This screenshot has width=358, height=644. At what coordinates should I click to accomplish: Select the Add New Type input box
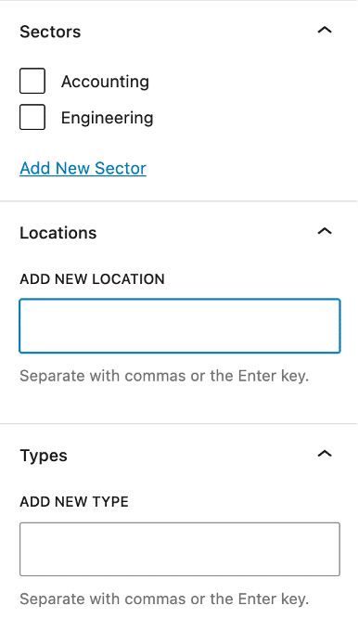coord(180,549)
